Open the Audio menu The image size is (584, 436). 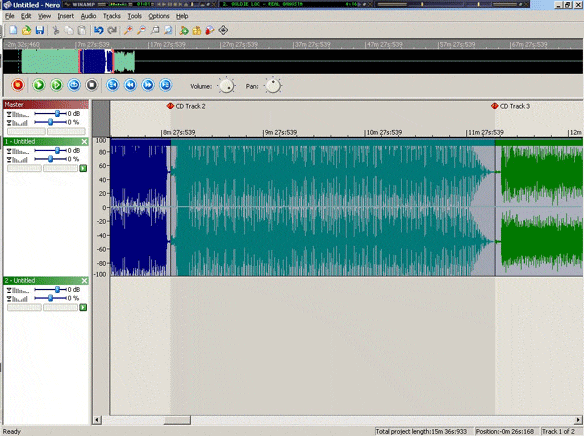pos(88,16)
